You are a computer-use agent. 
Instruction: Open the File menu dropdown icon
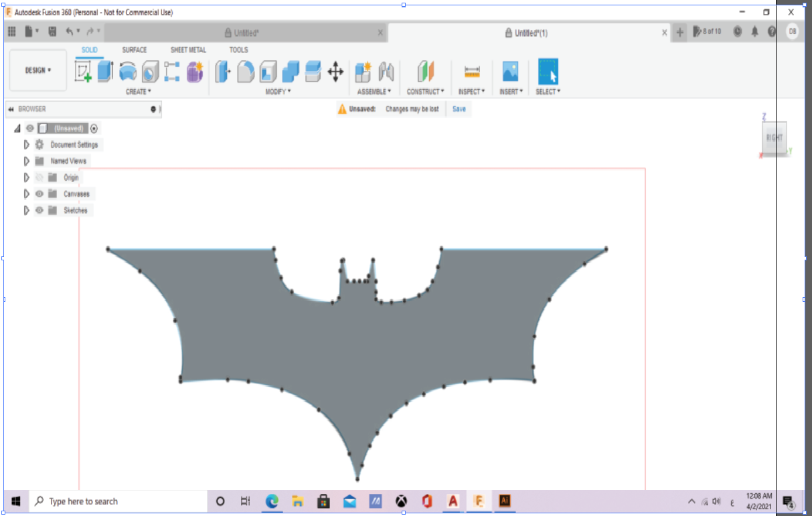click(x=31, y=31)
